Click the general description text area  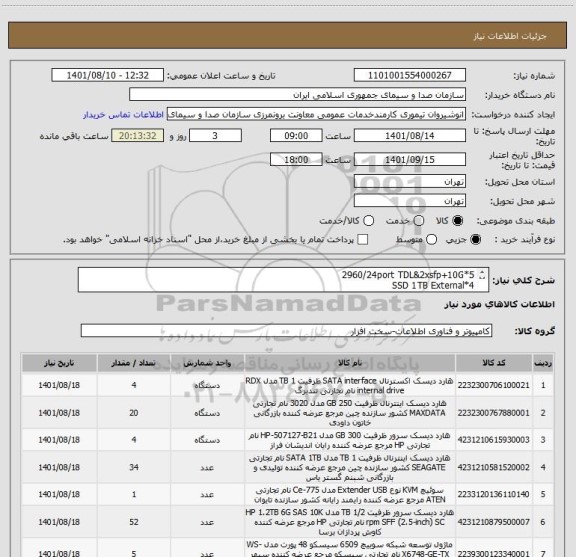coord(283,280)
